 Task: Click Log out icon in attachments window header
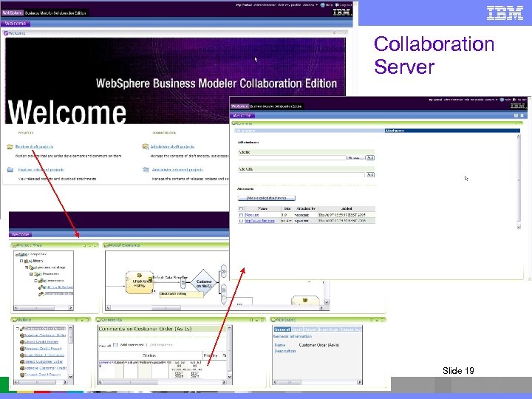[515, 100]
